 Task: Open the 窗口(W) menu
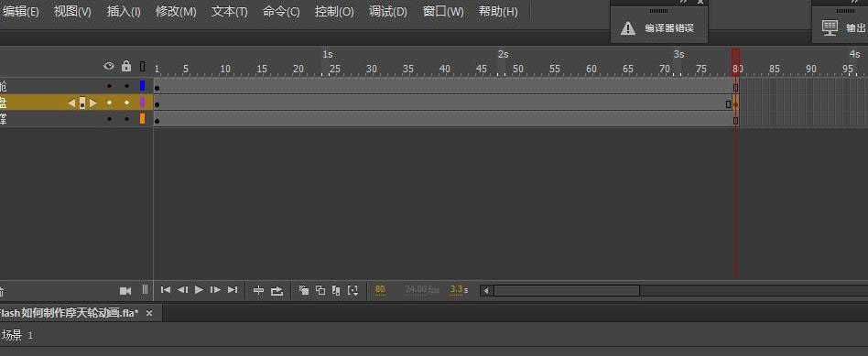pyautogui.click(x=443, y=11)
